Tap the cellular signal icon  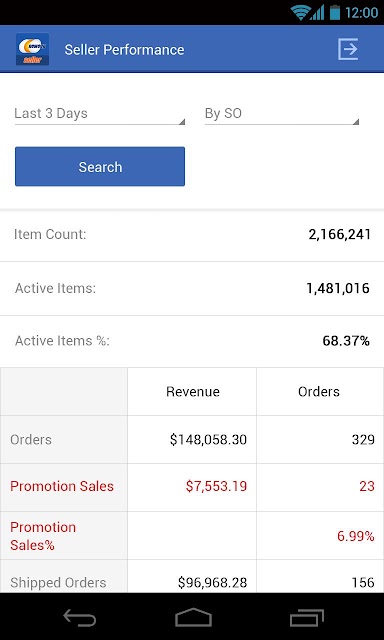click(317, 13)
